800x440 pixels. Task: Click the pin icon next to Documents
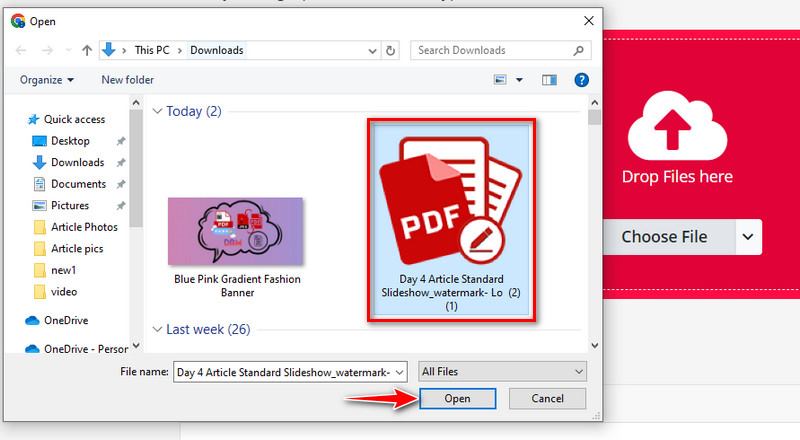pos(121,184)
